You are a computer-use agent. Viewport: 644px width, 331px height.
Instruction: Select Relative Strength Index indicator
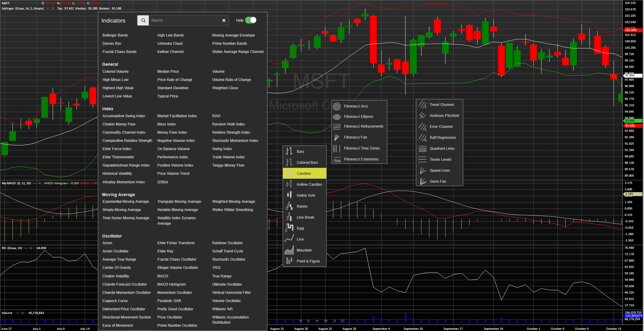pyautogui.click(x=231, y=132)
